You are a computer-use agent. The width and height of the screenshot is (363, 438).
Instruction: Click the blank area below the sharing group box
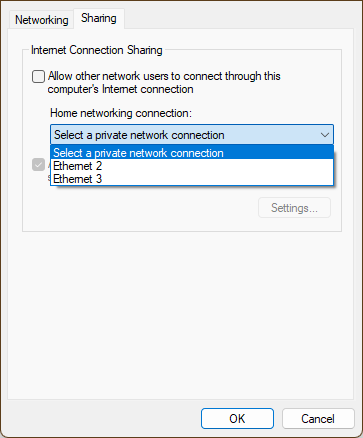tap(182, 313)
